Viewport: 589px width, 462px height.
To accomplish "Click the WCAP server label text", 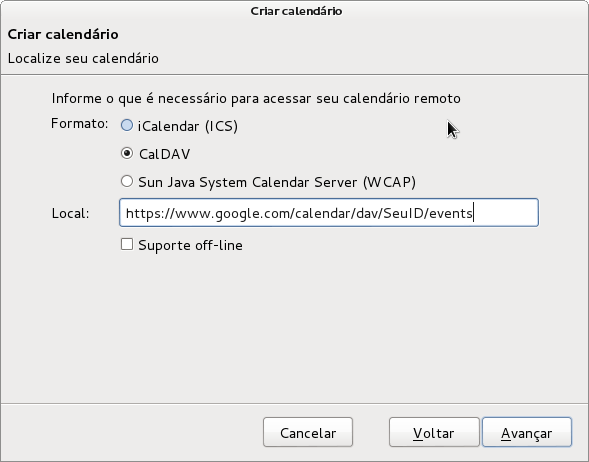I will tap(277, 182).
